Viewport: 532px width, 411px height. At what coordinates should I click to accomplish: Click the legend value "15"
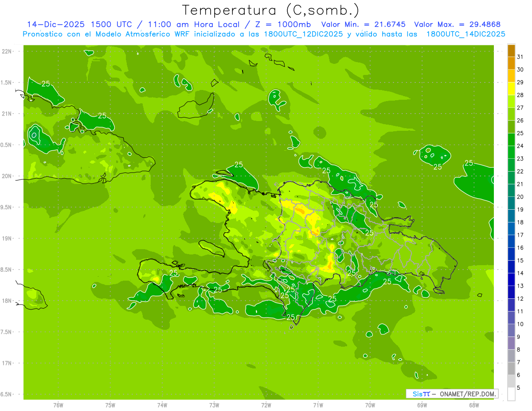[520, 260]
